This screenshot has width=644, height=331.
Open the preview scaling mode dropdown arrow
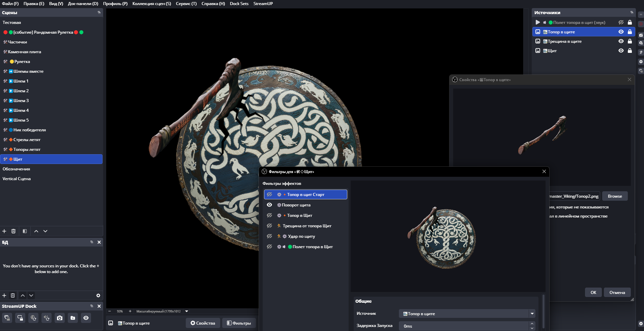click(x=186, y=311)
